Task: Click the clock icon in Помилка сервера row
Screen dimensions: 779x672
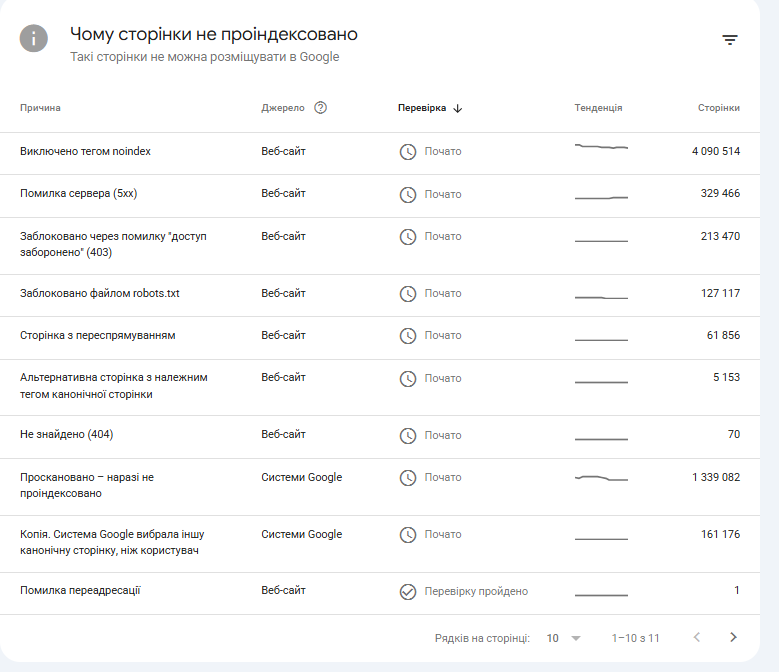Action: point(408,194)
